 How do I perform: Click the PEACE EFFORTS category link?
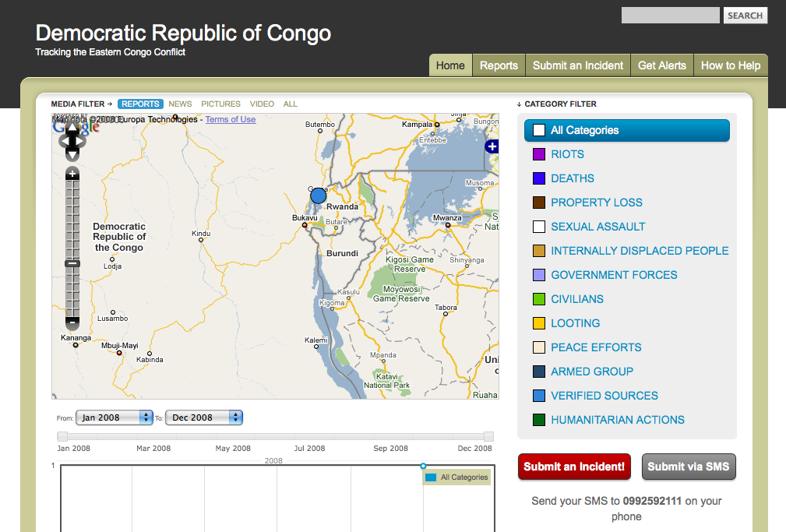click(596, 347)
